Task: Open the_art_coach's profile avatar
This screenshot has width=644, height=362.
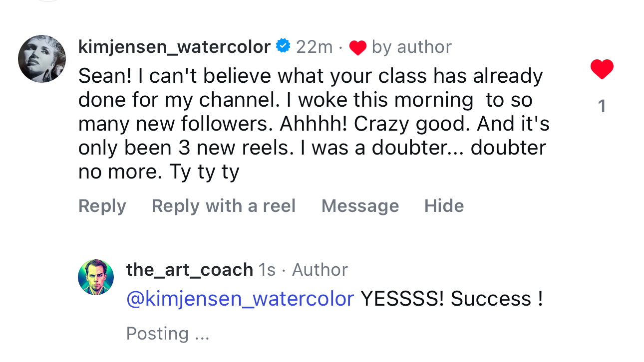Action: click(96, 277)
